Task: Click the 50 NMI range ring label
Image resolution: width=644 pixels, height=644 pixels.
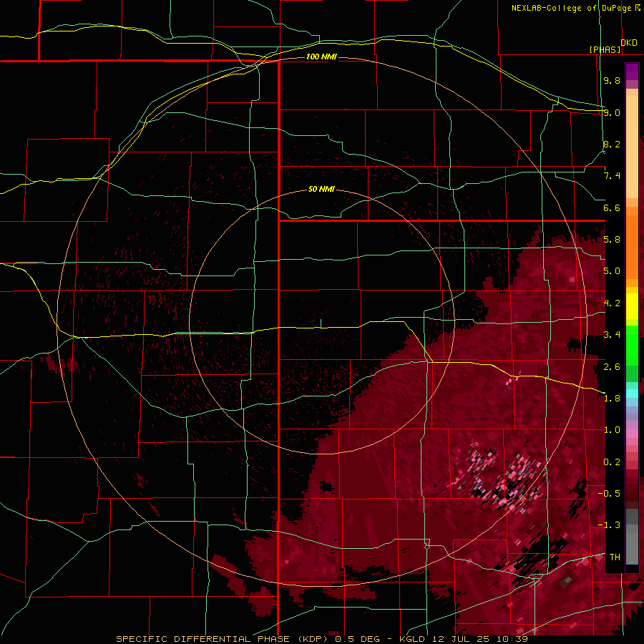Action: click(321, 189)
